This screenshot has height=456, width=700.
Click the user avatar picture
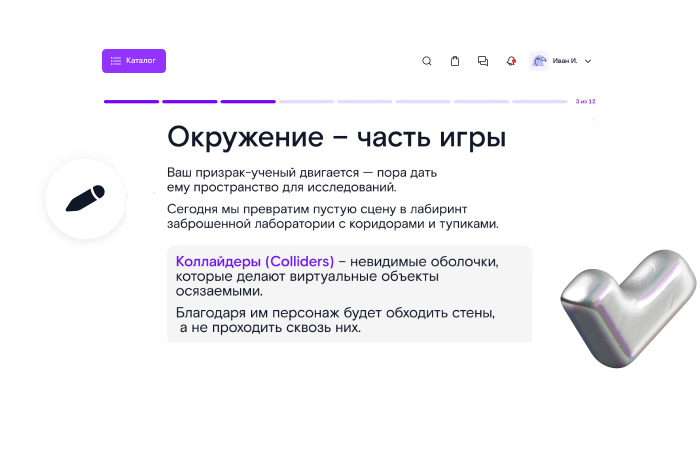click(540, 61)
